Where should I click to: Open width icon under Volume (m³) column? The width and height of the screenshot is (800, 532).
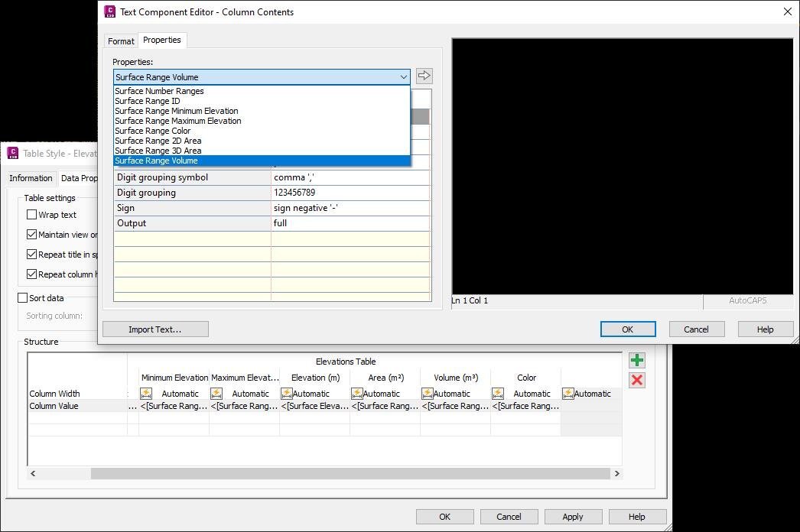pos(427,393)
